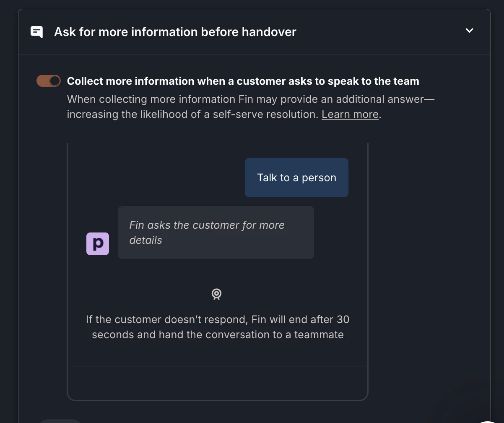This screenshot has height=423, width=504.
Task: Toggle off Collect more information switch
Action: (49, 81)
